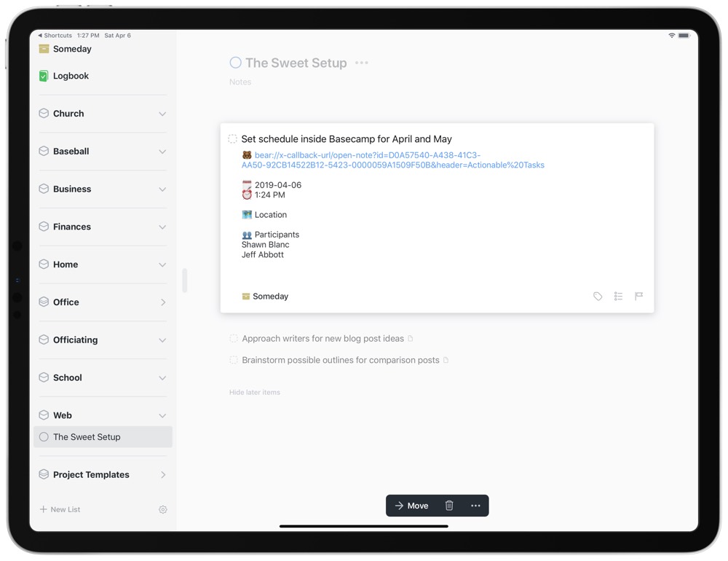Expand the Project Templates chevron
728x561 pixels.
pyautogui.click(x=163, y=474)
